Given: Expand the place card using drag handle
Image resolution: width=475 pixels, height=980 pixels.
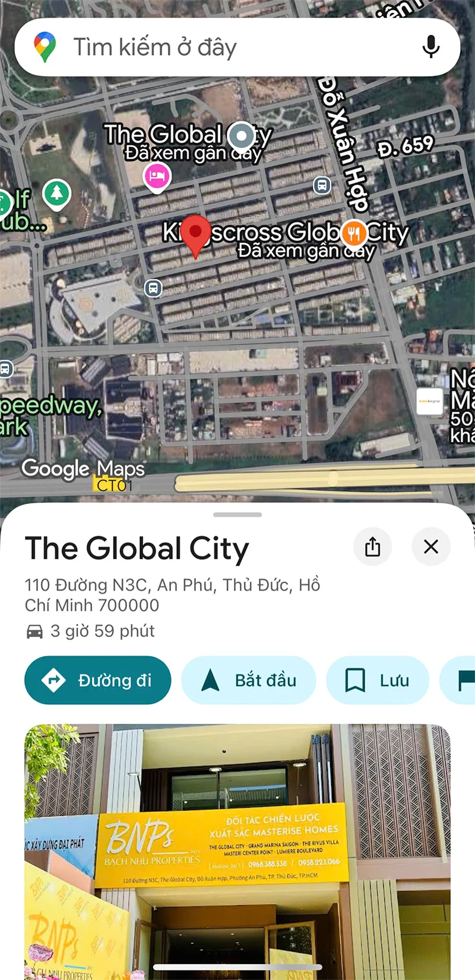Looking at the screenshot, I should click(x=237, y=515).
